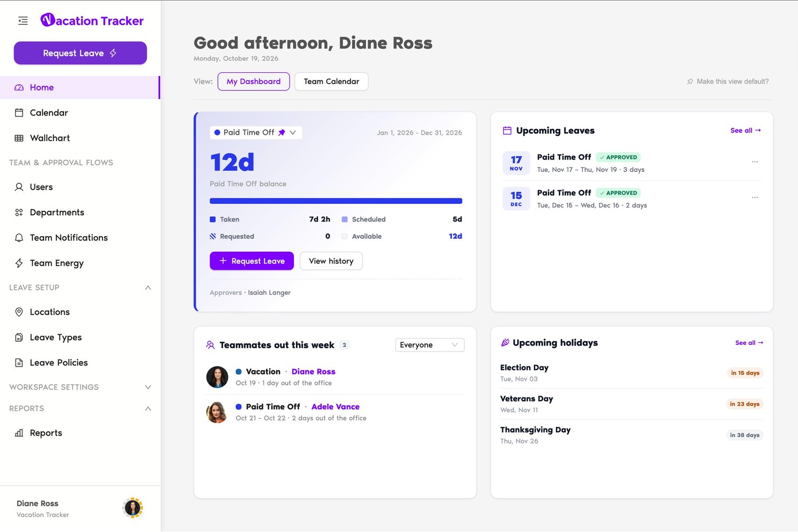Switch to Team Calendar view
Viewport: 798px width, 532px height.
click(332, 81)
